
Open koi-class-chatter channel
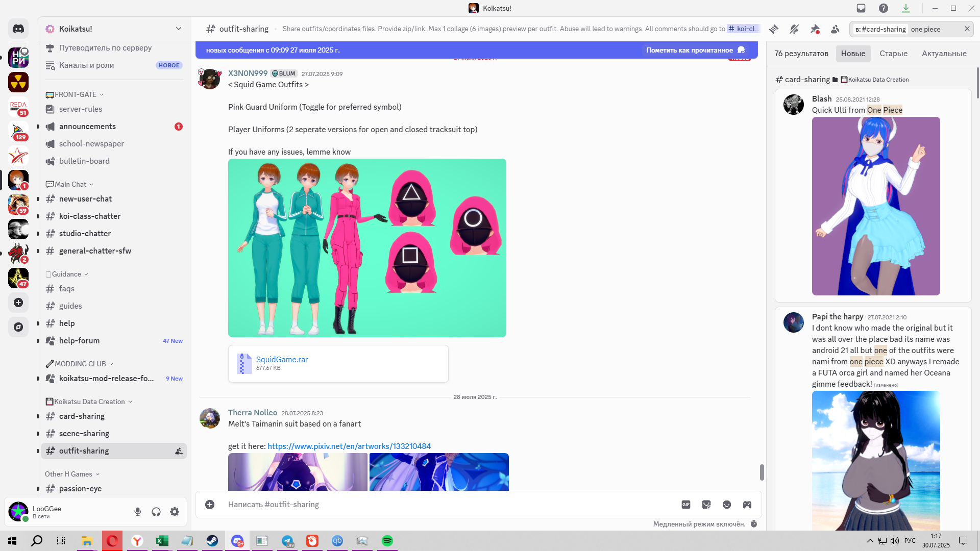pyautogui.click(x=113, y=216)
